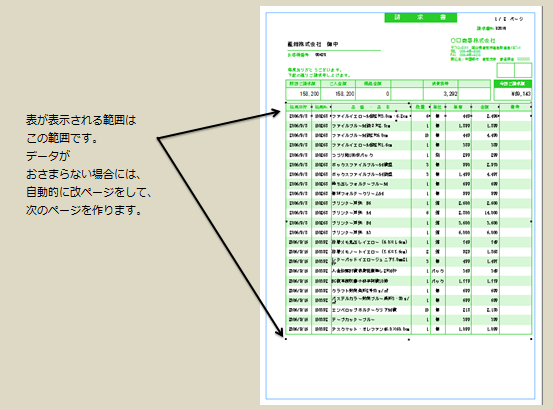The image size is (553, 410).
Task: Select the last detail row of the table
Action: (x=409, y=329)
